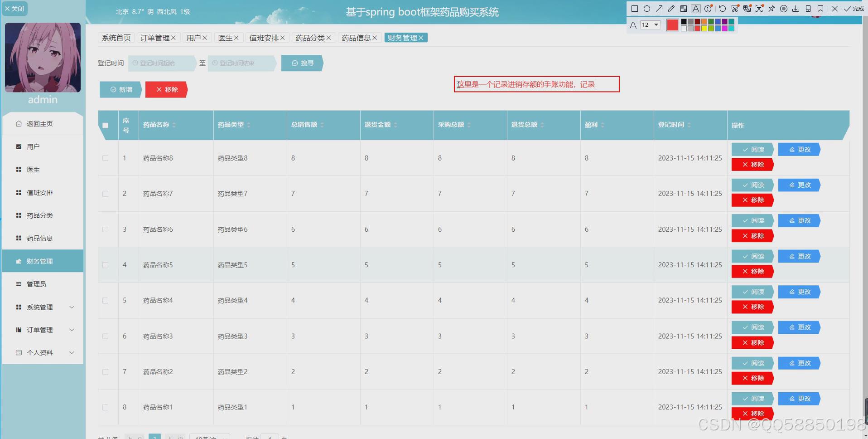Check the checkbox for 药品名称6 row
This screenshot has width=868, height=439.
106,229
